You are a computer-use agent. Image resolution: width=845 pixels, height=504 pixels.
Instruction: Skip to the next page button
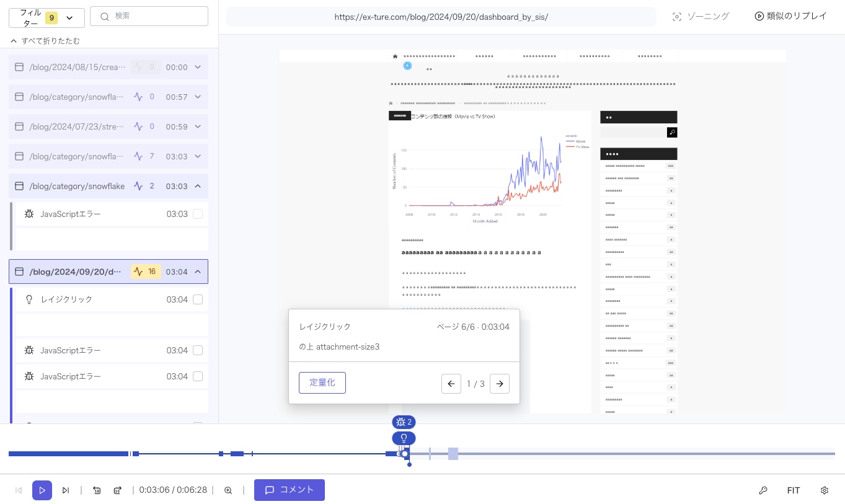coord(66,490)
